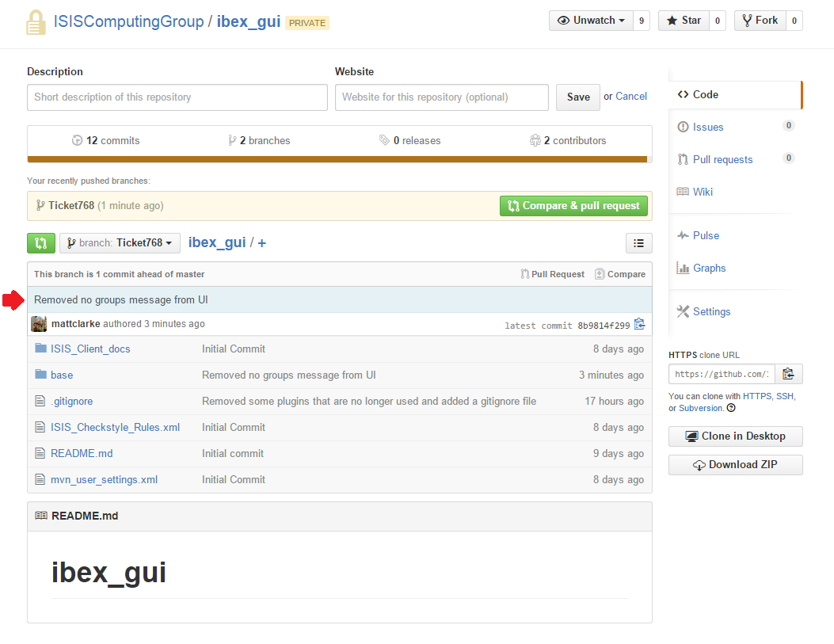Open the mvn_user_settings.xml file
Viewport: 834px width, 644px height.
[x=104, y=480]
